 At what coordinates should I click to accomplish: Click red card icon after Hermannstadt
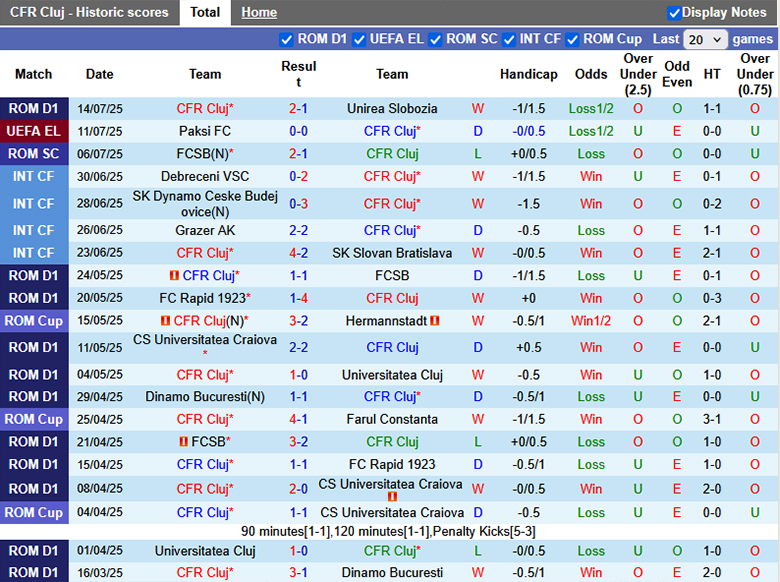coord(435,321)
